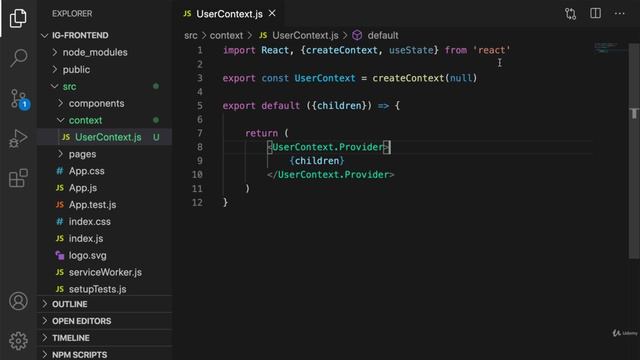The height and width of the screenshot is (360, 640).
Task: Place cursor on line number 5
Action: click(x=200, y=106)
